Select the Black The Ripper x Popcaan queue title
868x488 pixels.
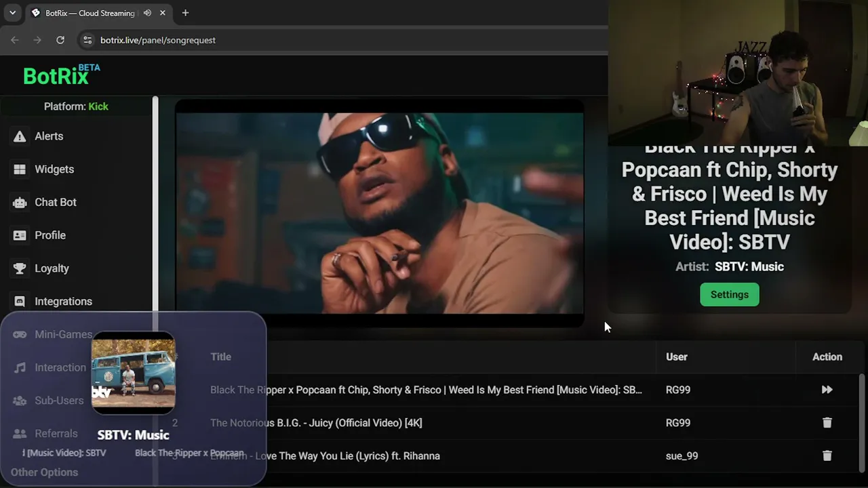point(426,390)
